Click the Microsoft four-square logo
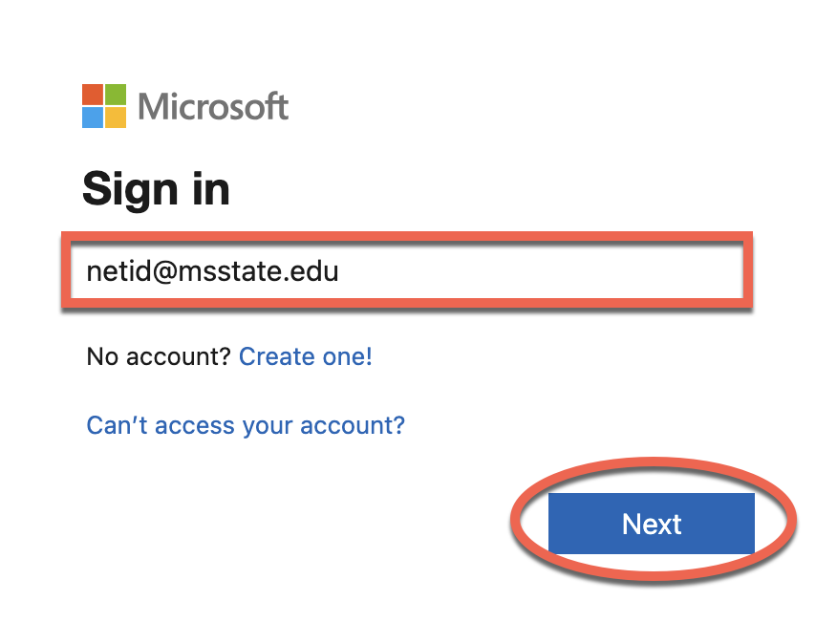The height and width of the screenshot is (644, 837). [x=104, y=106]
